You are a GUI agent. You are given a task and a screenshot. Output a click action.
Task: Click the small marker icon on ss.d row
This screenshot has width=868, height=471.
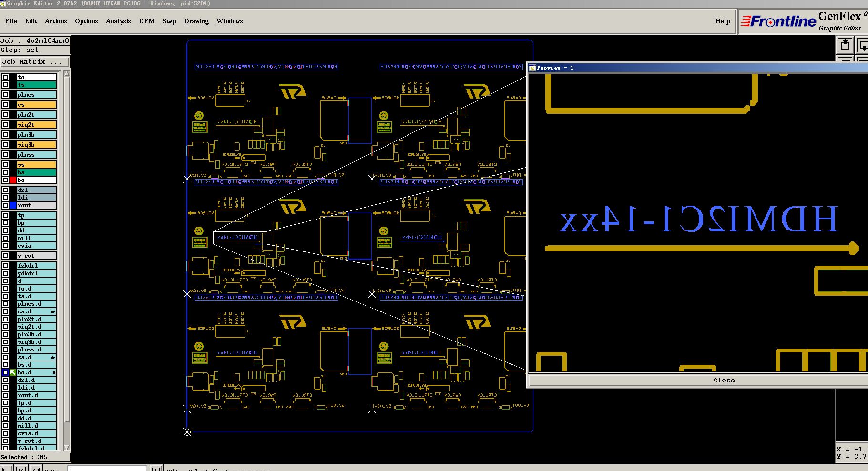point(53,357)
